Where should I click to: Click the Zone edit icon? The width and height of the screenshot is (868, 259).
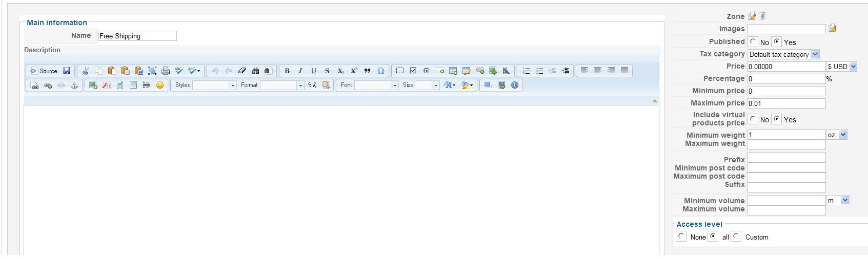(x=752, y=16)
